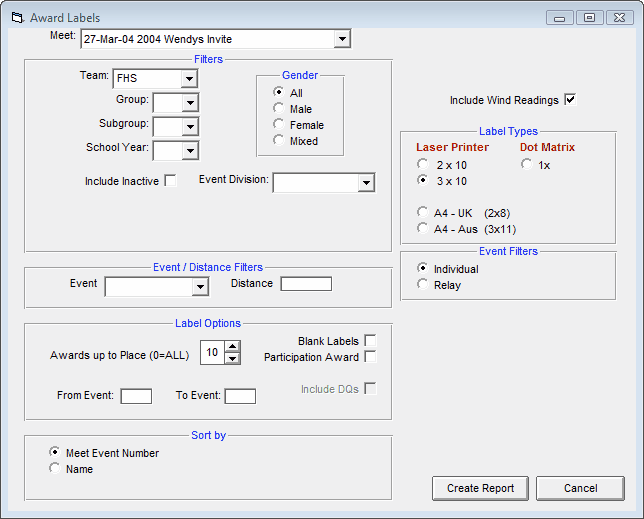Open the Meet dropdown list

342,39
